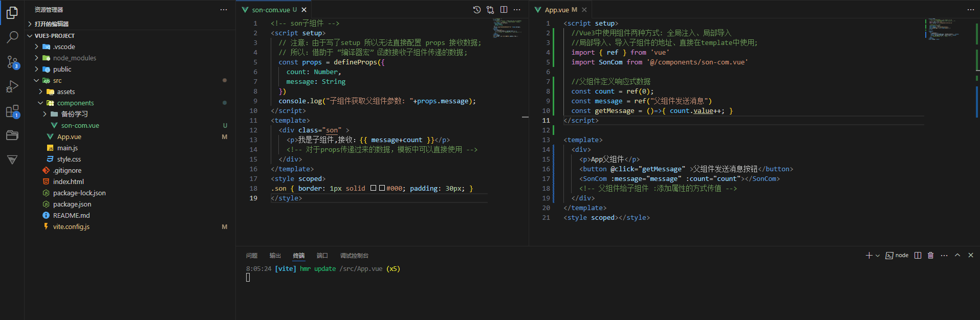
Task: Click the App.vue minimap
Action: 944,29
